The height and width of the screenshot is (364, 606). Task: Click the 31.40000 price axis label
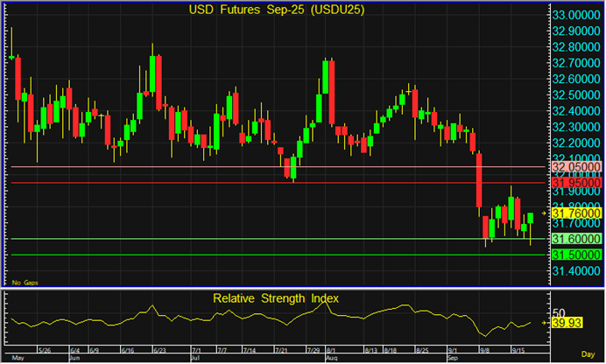click(575, 270)
